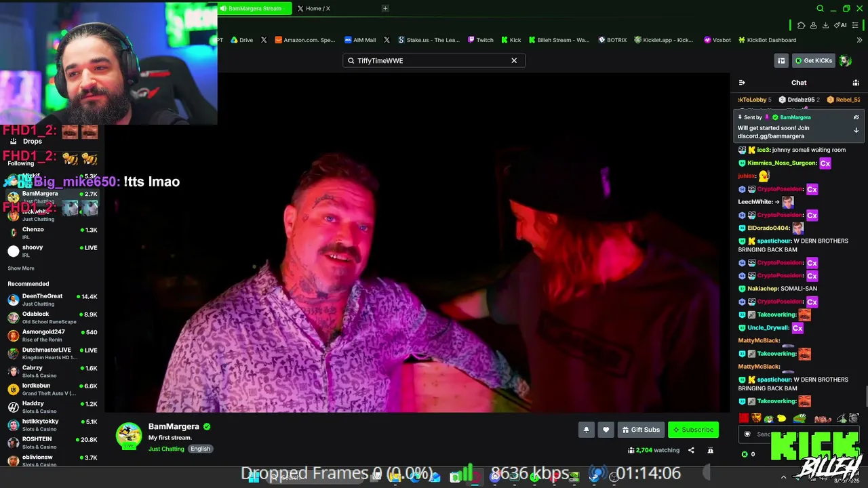Open the Just Chatting category link

(x=166, y=449)
